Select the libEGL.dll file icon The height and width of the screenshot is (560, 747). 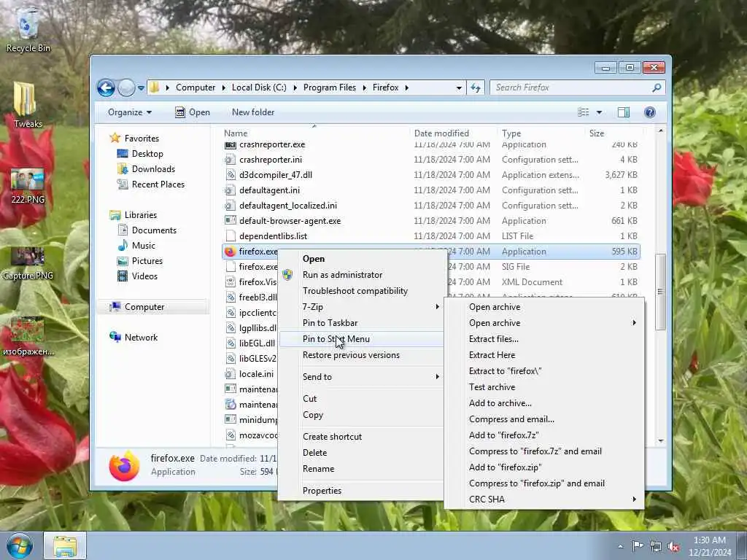231,343
